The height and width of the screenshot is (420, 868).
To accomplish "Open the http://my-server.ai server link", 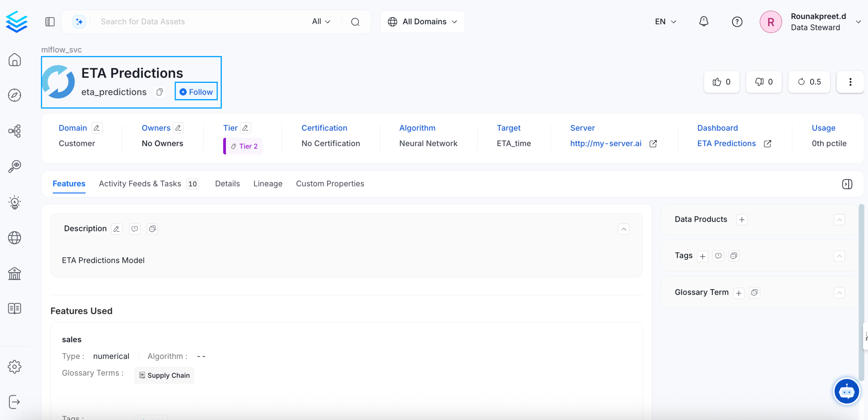I will click(606, 143).
